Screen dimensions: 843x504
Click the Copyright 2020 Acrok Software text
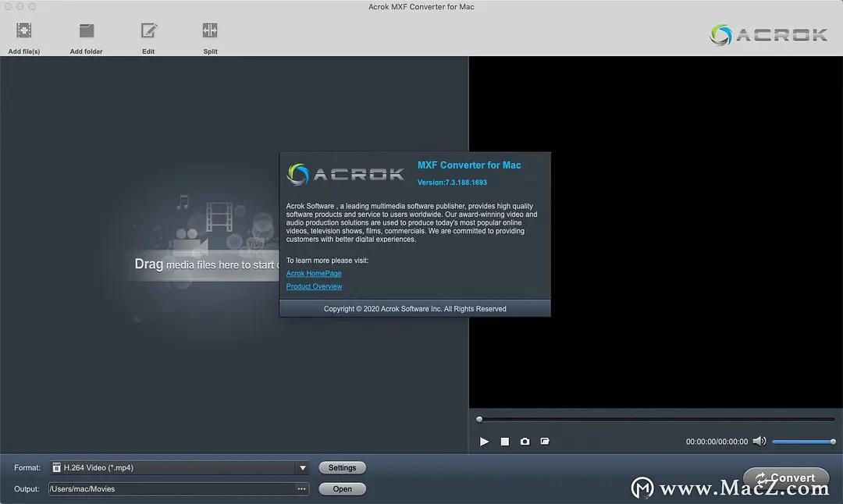[x=415, y=309]
